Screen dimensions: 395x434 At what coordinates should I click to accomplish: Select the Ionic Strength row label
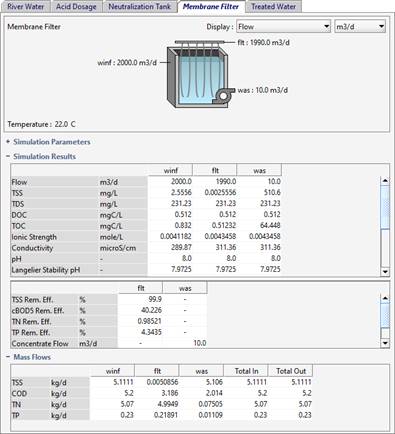[34, 237]
